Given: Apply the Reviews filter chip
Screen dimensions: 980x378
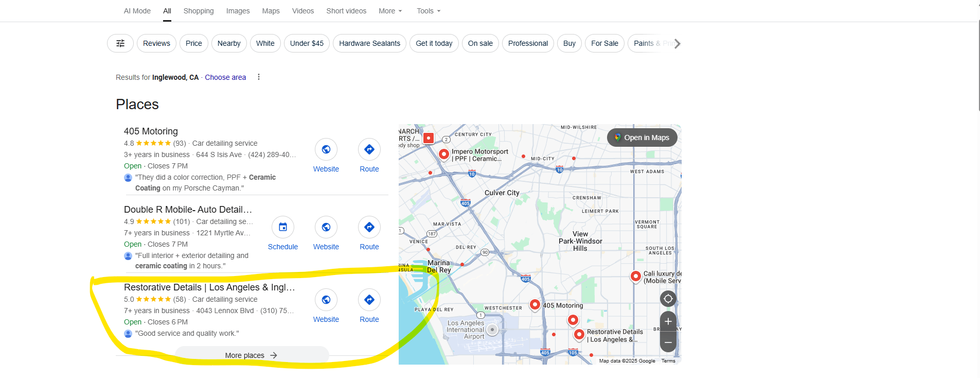Looking at the screenshot, I should (156, 43).
